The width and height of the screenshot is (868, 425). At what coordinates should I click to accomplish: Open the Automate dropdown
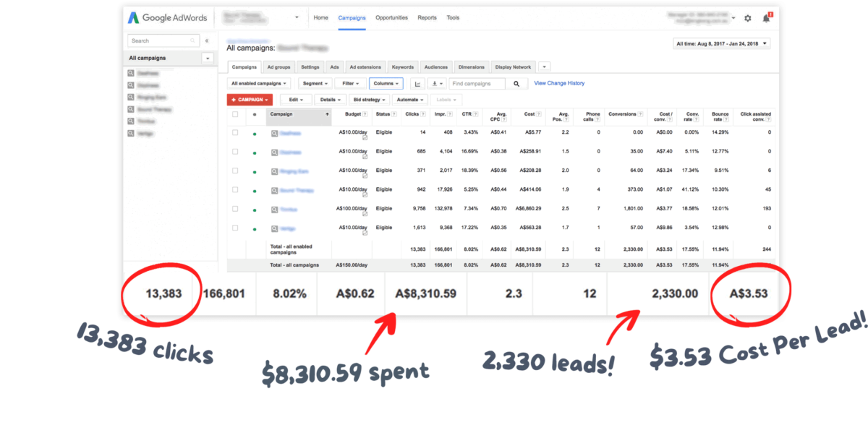pos(410,100)
